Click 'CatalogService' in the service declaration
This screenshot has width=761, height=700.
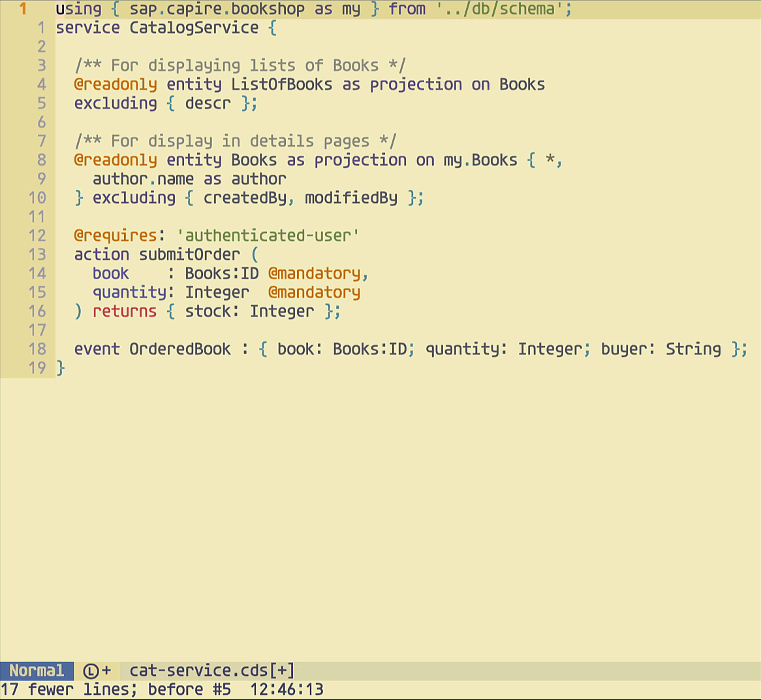pos(194,27)
